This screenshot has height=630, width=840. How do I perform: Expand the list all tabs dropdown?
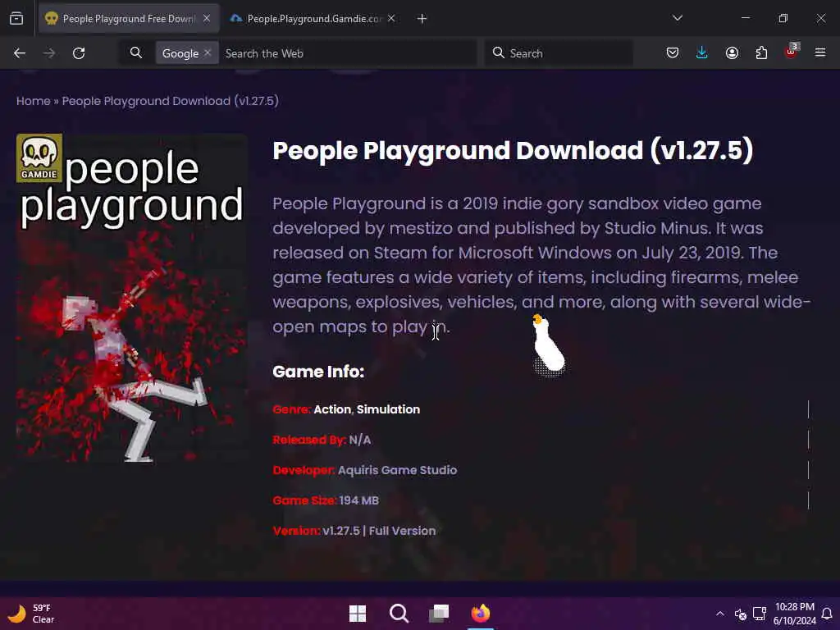click(x=678, y=18)
